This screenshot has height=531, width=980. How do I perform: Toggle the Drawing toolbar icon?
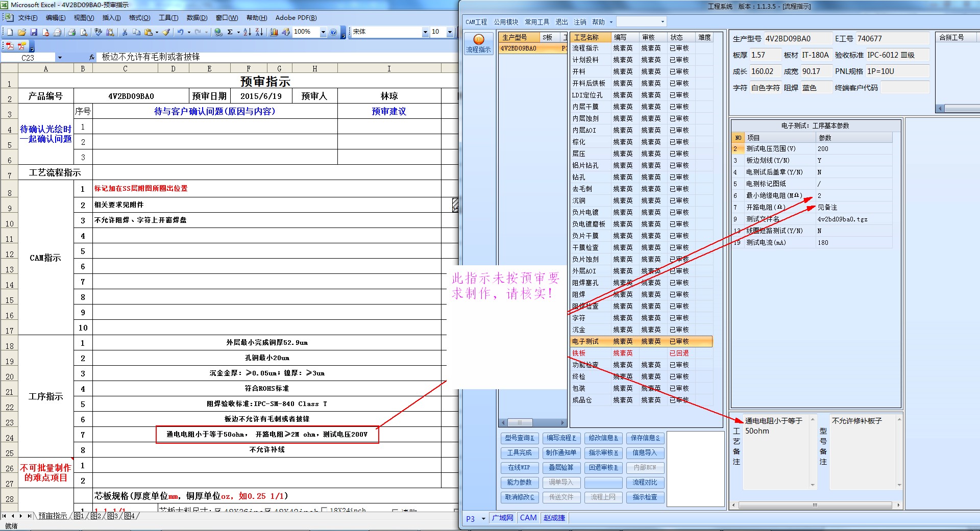(286, 32)
